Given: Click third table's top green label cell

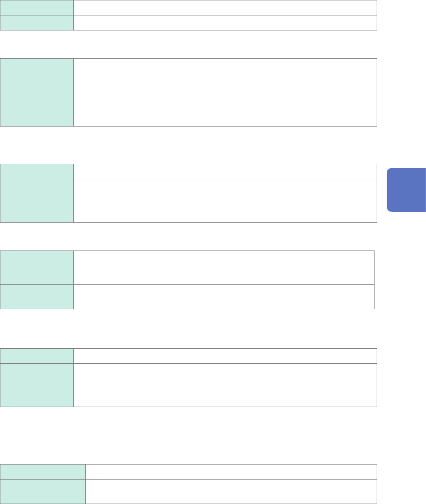Looking at the screenshot, I should (37, 172).
